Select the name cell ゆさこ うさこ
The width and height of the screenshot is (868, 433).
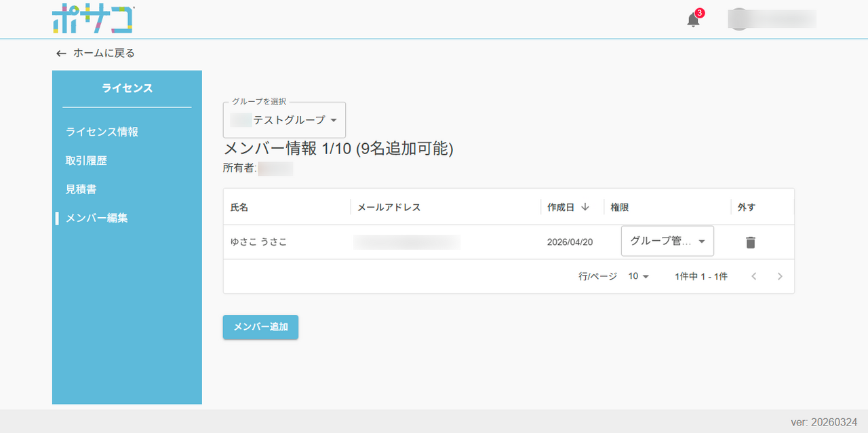tap(259, 242)
